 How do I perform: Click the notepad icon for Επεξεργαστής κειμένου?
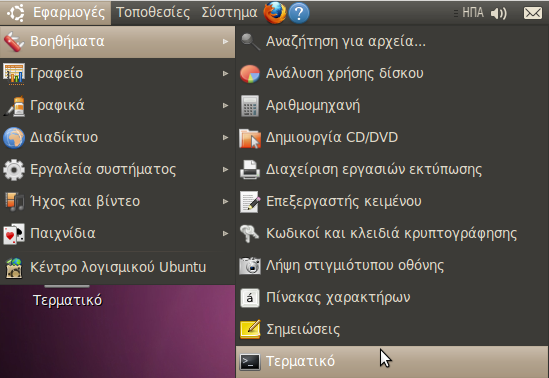(250, 202)
